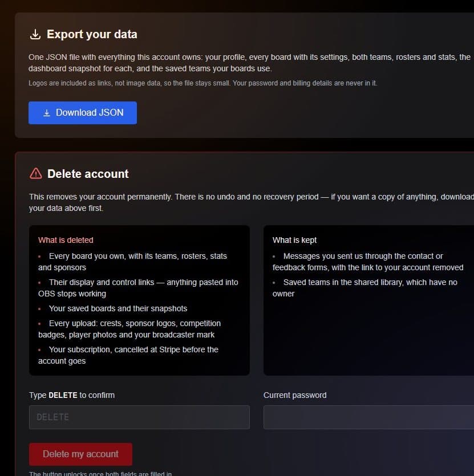Image resolution: width=474 pixels, height=476 pixels.
Task: Click 'Saved teams in the shared library' item
Action: coord(365,288)
